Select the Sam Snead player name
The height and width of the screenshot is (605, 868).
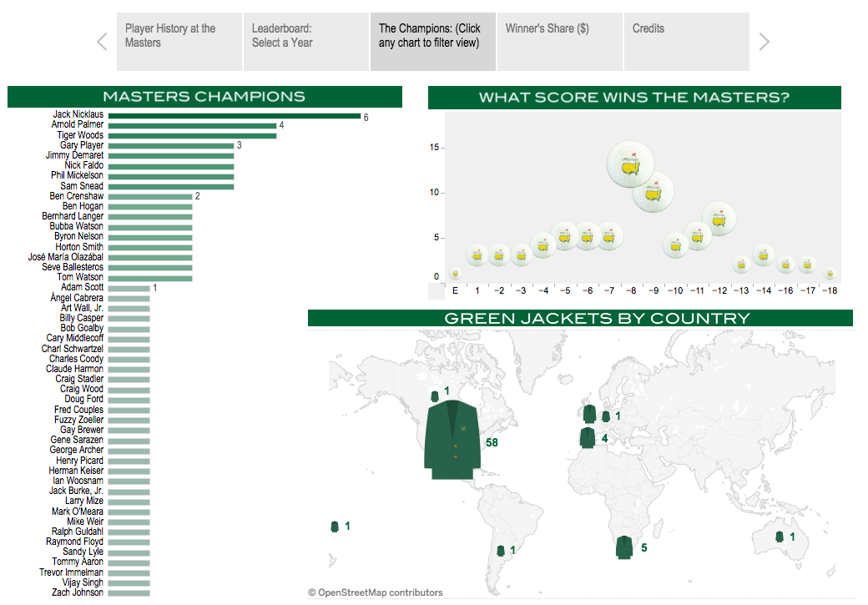click(82, 186)
